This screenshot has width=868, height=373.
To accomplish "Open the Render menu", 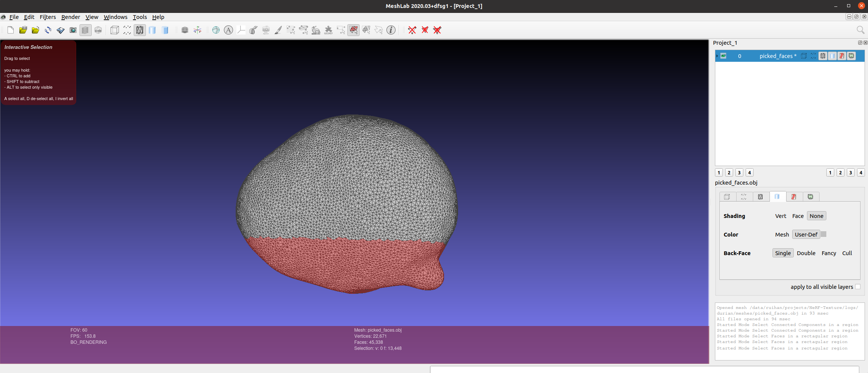I will coord(70,17).
